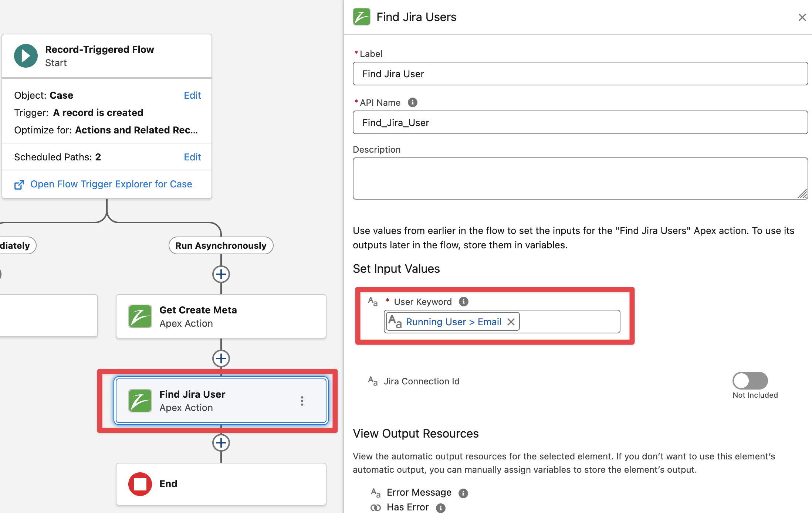Show API Name info tooltip

coord(413,102)
